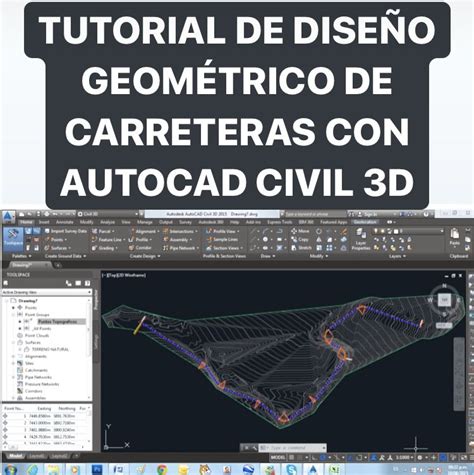This screenshot has height=475, width=474.
Task: Click the Easting column header
Action: click(44, 408)
